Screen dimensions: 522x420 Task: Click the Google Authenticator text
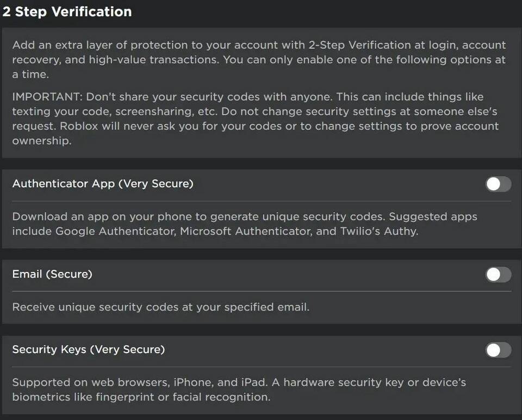point(115,231)
